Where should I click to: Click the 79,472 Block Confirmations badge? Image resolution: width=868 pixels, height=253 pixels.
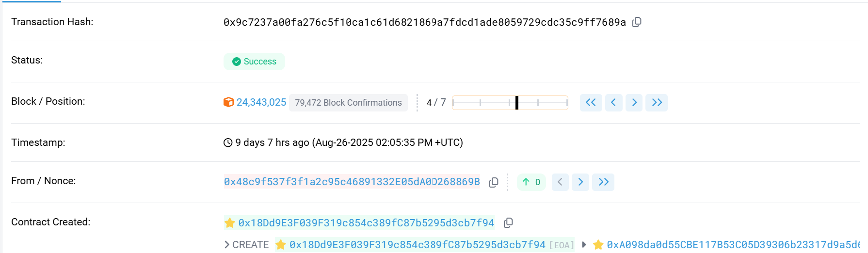point(348,102)
